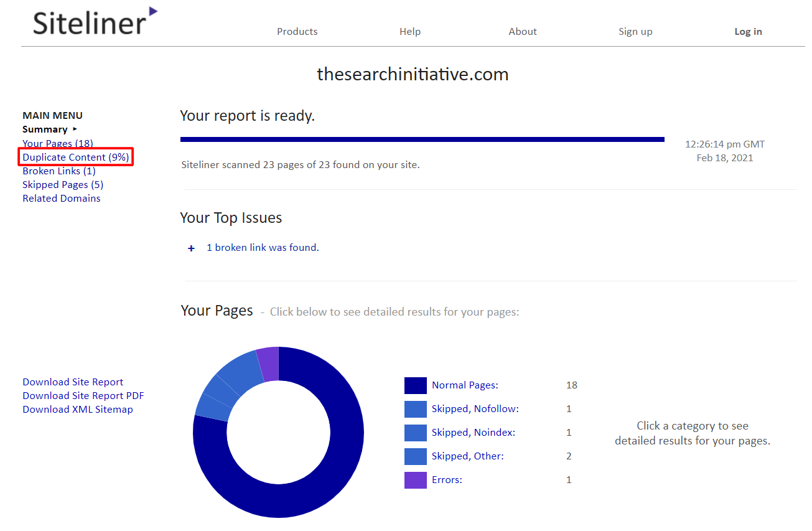Click the Siteliner logo
The image size is (812, 531).
pos(95,22)
